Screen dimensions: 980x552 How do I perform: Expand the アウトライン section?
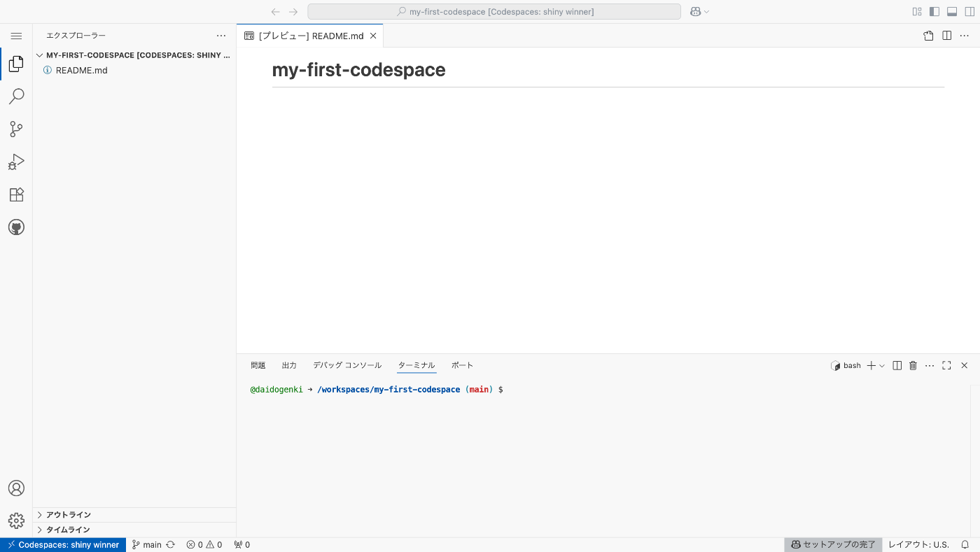(134, 515)
